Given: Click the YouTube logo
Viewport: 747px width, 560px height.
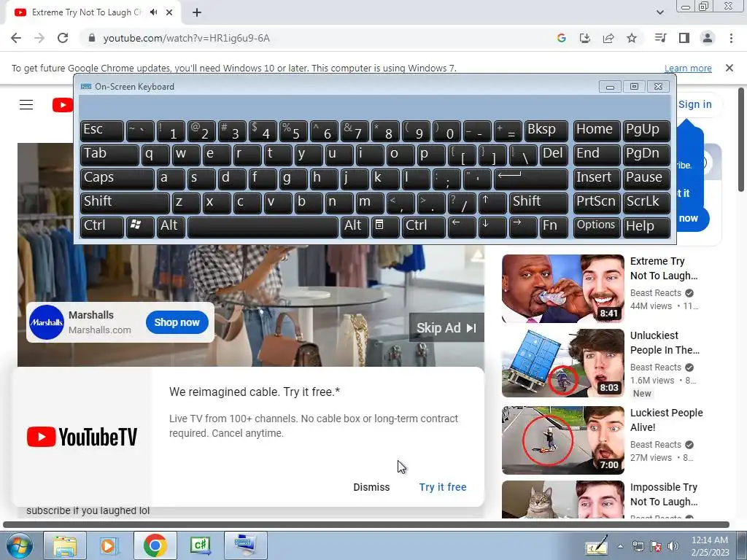Looking at the screenshot, I should coord(63,105).
